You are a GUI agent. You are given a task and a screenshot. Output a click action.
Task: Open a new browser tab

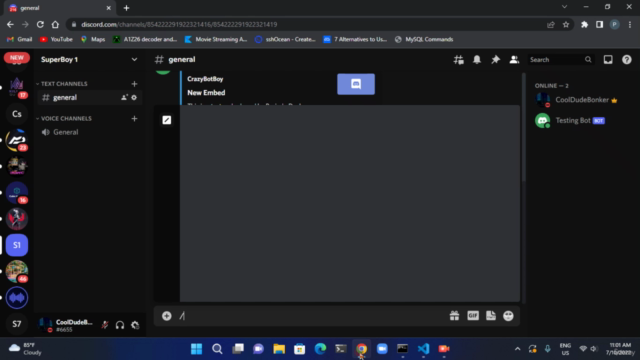[x=127, y=8]
